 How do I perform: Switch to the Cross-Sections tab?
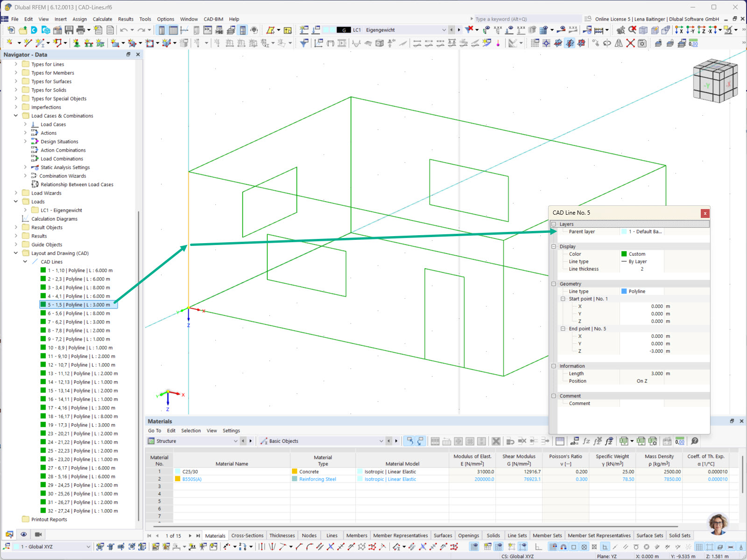point(247,535)
